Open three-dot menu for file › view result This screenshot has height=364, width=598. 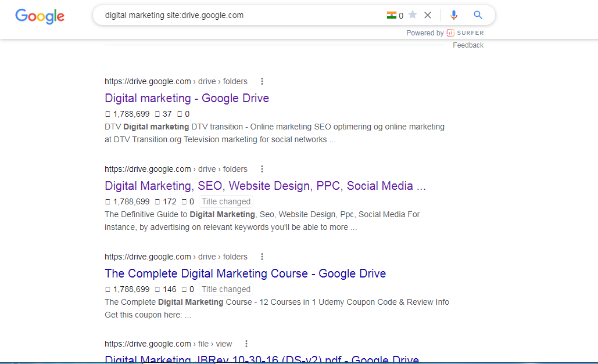point(246,344)
